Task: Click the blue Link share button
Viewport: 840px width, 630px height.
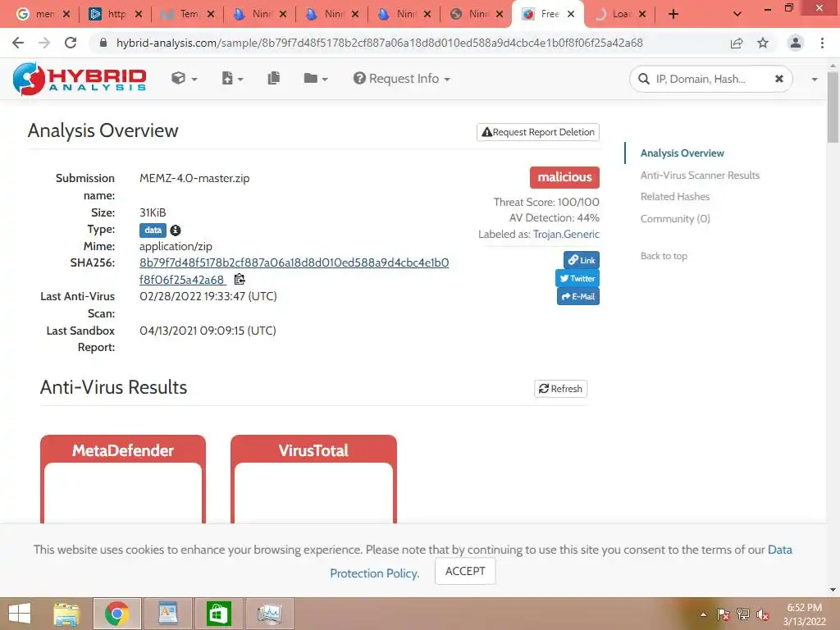Action: 582,260
